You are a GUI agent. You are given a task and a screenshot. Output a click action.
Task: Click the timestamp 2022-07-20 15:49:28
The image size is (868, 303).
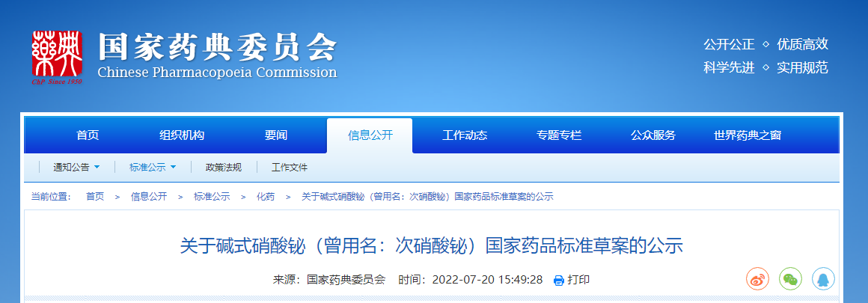[x=487, y=280]
